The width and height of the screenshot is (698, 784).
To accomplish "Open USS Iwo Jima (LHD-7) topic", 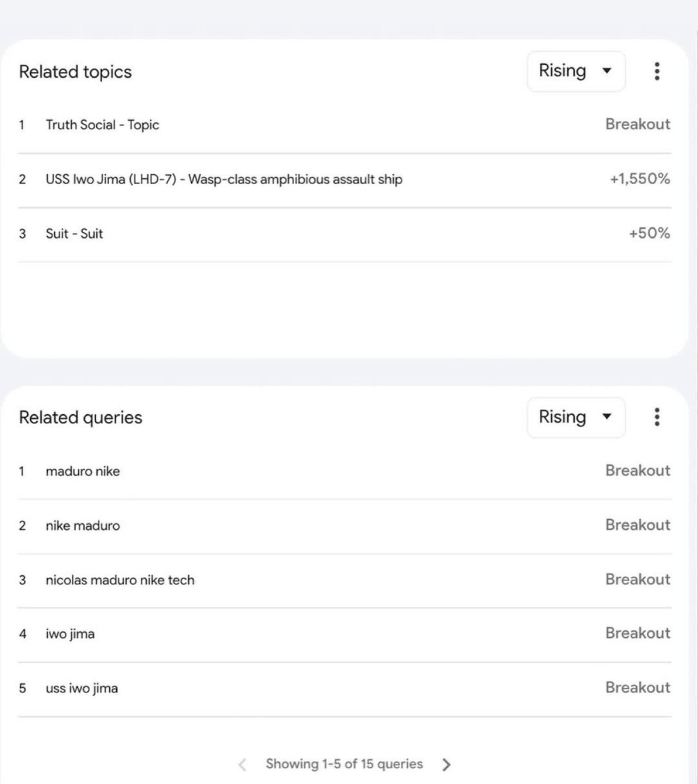I will (x=224, y=179).
